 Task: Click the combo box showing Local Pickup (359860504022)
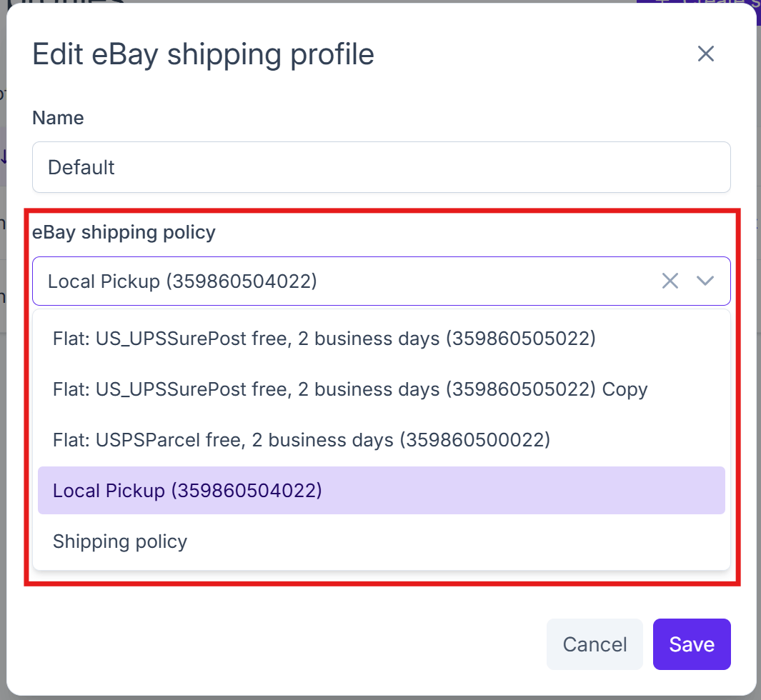click(322, 281)
